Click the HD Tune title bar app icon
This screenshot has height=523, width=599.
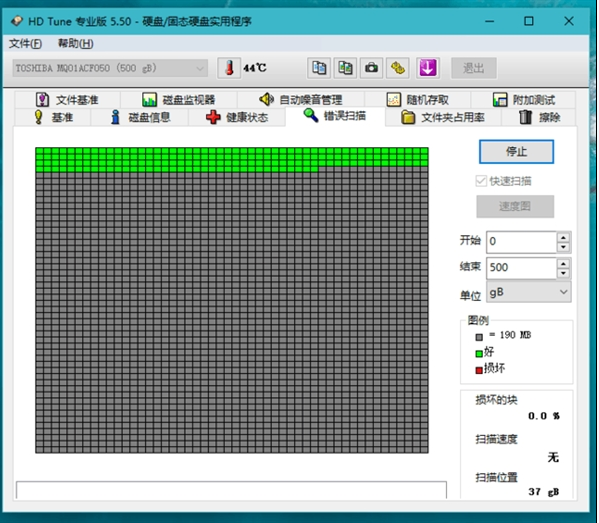17,21
